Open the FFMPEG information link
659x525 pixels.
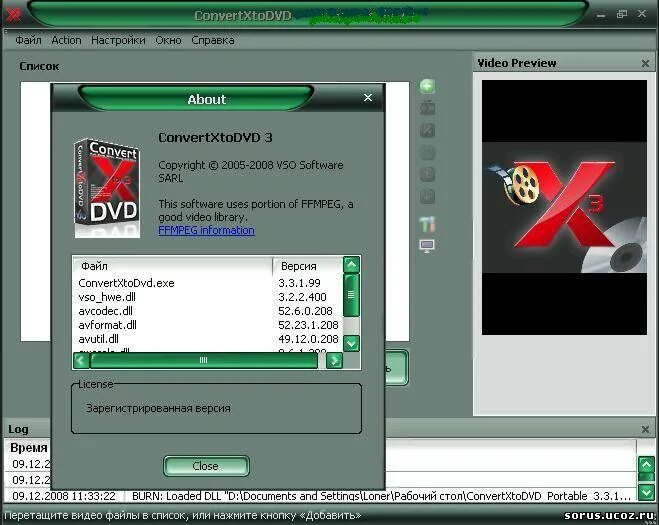click(x=206, y=230)
